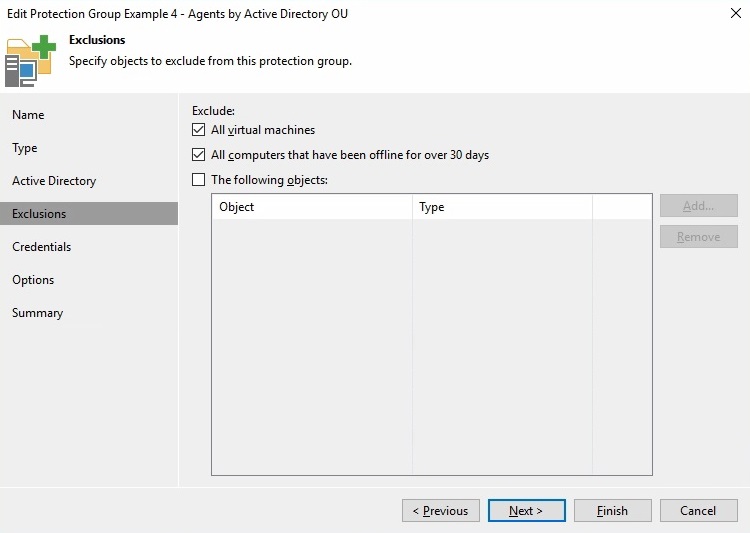This screenshot has height=533, width=750.
Task: Open the Options step
Action: (x=33, y=280)
